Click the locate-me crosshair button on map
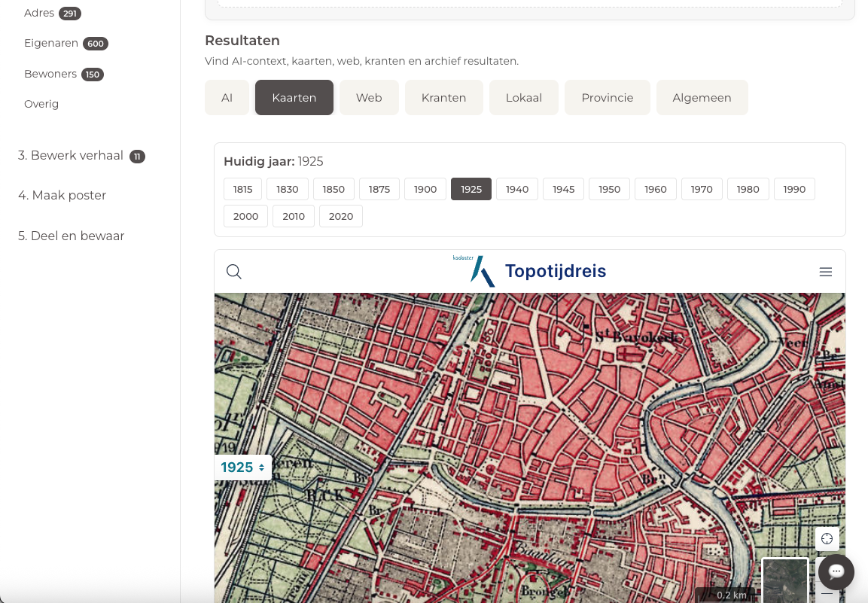 point(827,538)
